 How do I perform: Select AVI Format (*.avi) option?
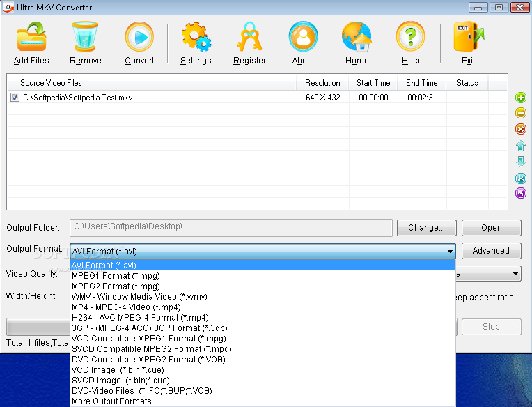coord(263,266)
